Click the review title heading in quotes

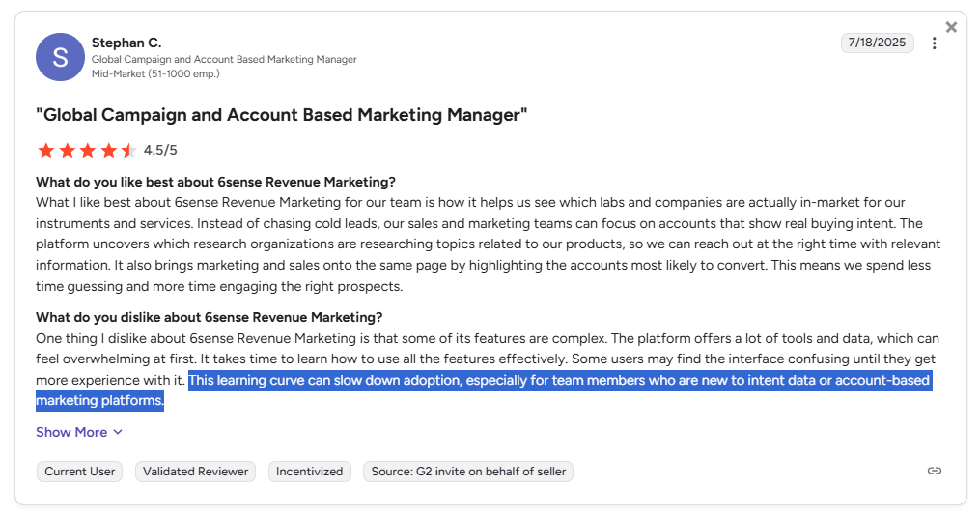281,115
